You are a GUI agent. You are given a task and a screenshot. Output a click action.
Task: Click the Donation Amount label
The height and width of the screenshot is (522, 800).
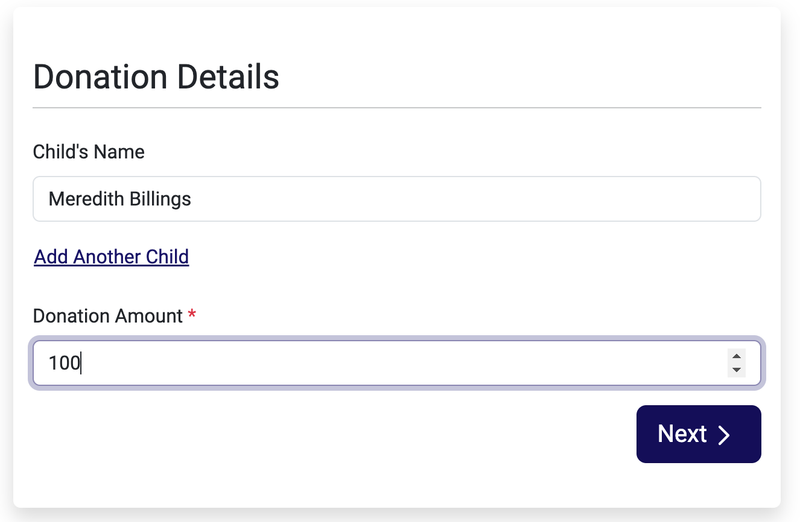click(107, 316)
